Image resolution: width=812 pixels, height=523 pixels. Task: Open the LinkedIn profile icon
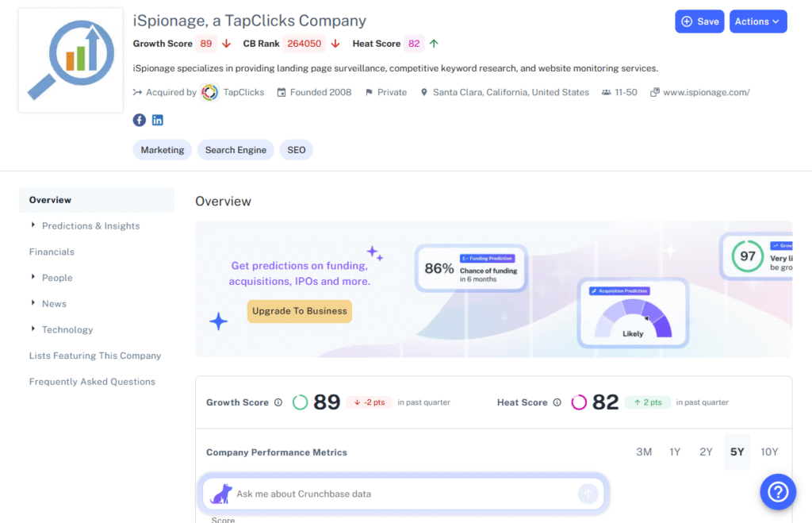pyautogui.click(x=158, y=121)
